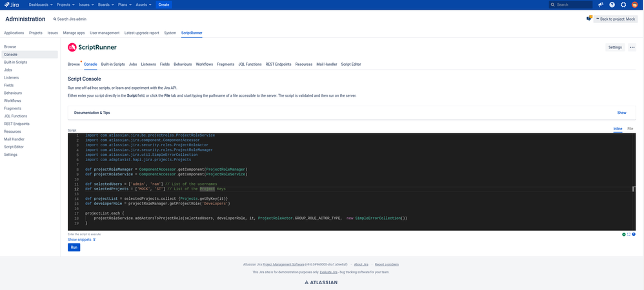
Task: Open the System admin tab
Action: pyautogui.click(x=170, y=33)
